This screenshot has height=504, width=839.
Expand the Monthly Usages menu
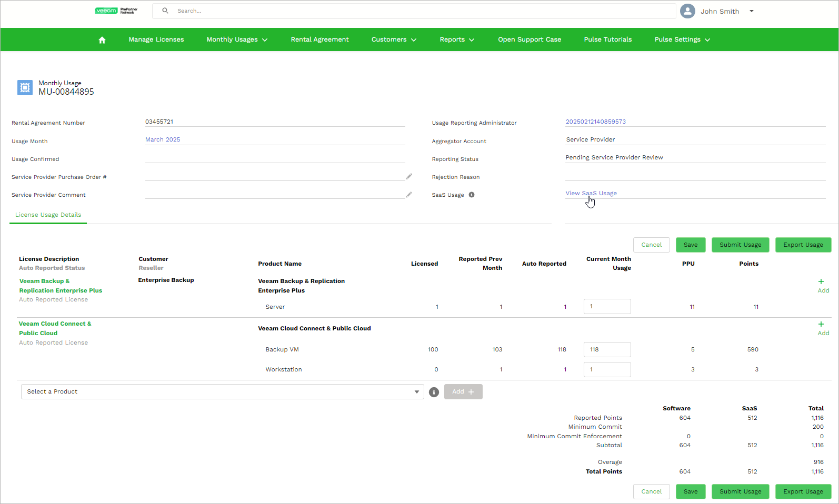point(237,39)
